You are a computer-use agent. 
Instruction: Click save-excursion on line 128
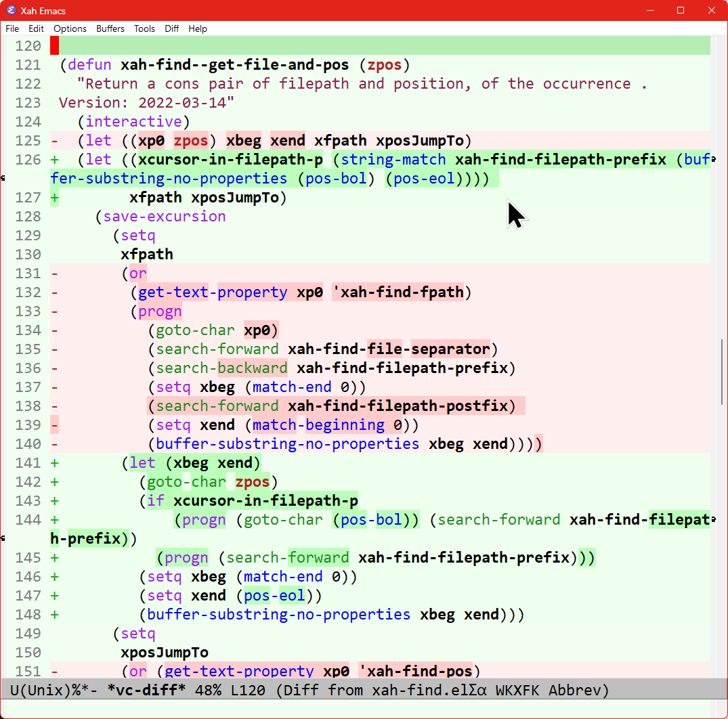point(165,216)
